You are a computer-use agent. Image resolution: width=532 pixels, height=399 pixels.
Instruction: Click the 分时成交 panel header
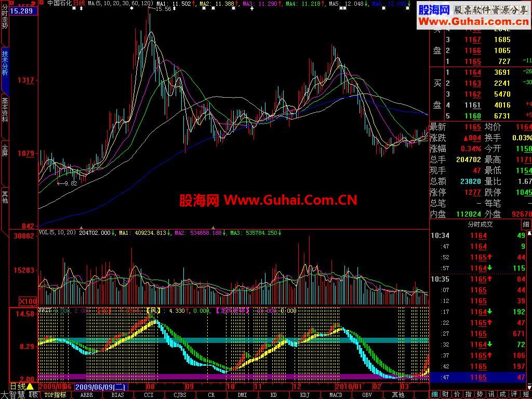pyautogui.click(x=480, y=224)
